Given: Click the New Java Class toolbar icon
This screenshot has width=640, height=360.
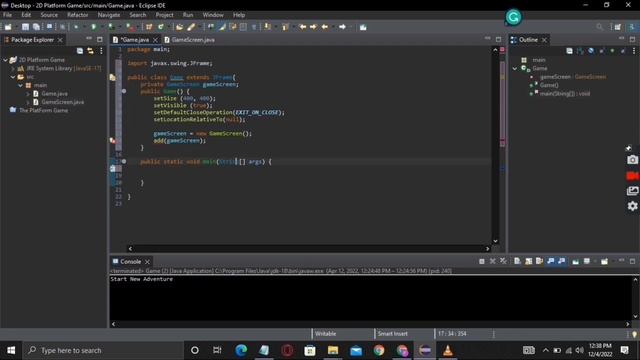Looking at the screenshot, I should click(161, 27).
